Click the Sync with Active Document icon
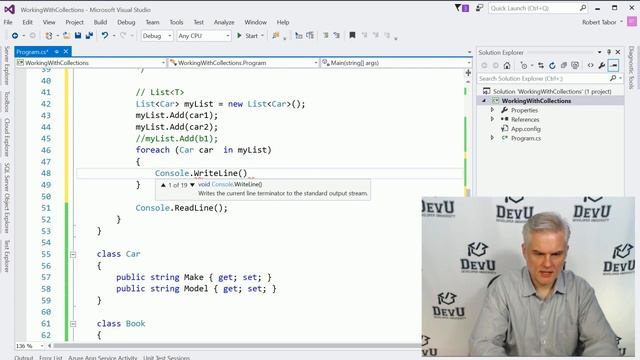The image size is (640, 360). pos(541,65)
